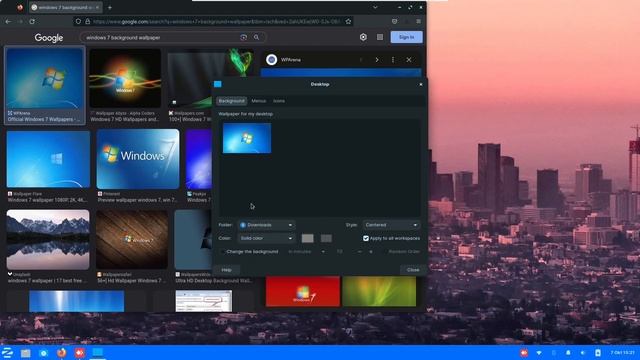Open Wallpaper Flare Windows 7 1080P result
Image resolution: width=640 pixels, height=360 pixels.
(x=48, y=159)
